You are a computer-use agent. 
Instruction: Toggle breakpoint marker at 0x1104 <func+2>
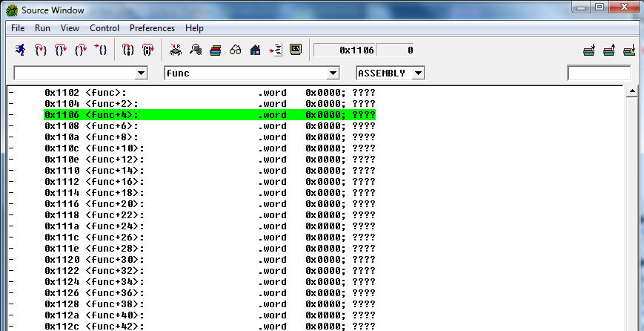[x=10, y=104]
